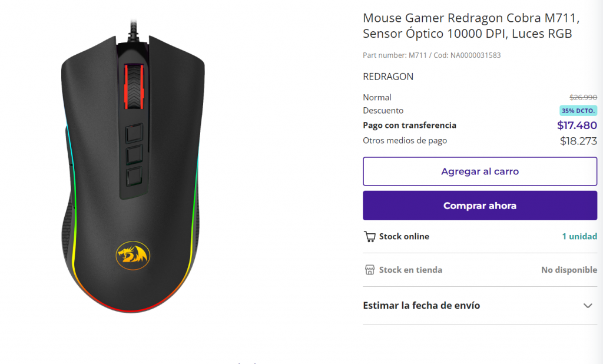The height and width of the screenshot is (364, 603).
Task: Add product with Agregar al carro button
Action: (x=480, y=171)
